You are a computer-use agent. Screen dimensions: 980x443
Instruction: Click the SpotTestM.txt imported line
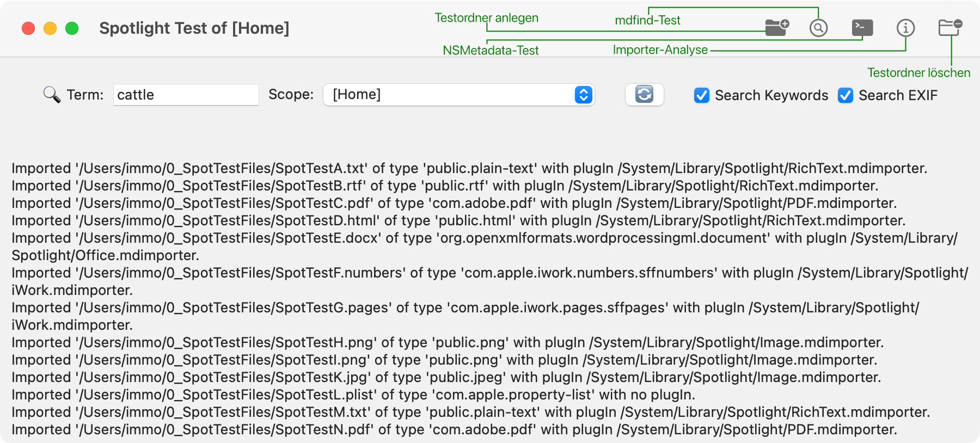[x=471, y=412]
